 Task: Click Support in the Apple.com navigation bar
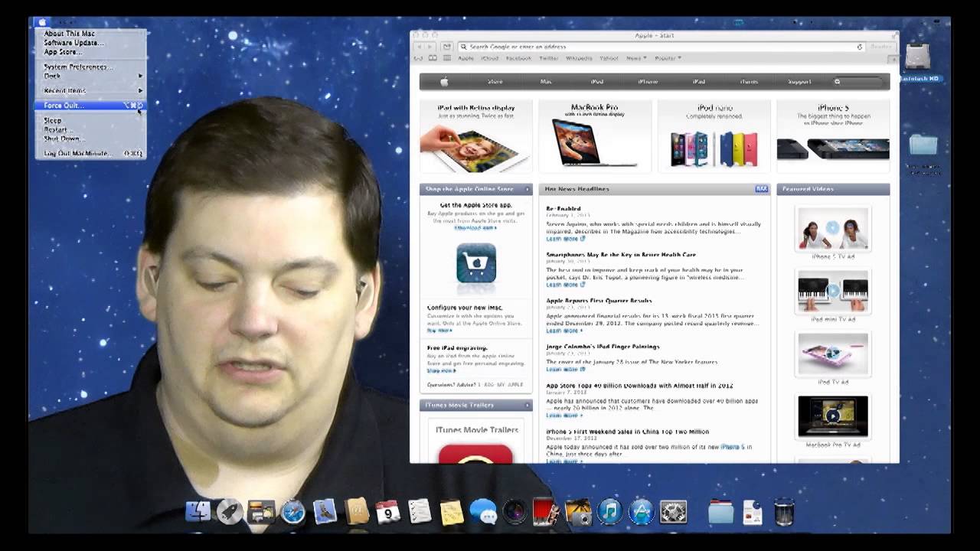click(x=797, y=80)
